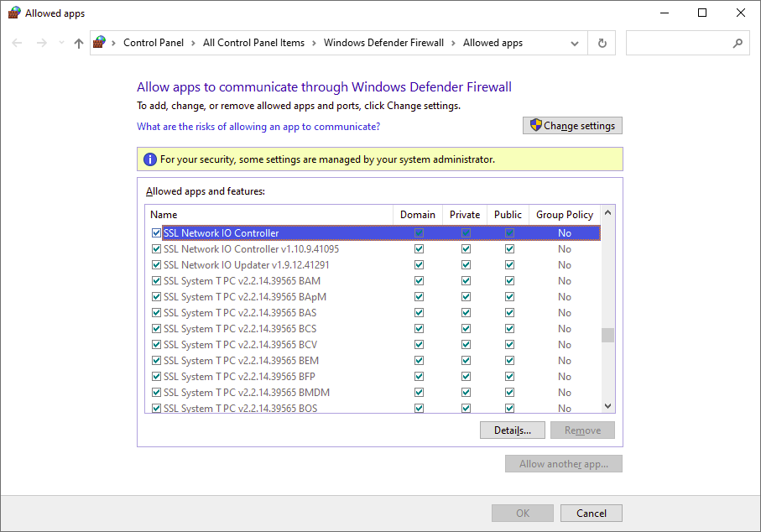Click the Allowed apps title bar icon
Image resolution: width=761 pixels, height=532 pixels.
tap(14, 13)
